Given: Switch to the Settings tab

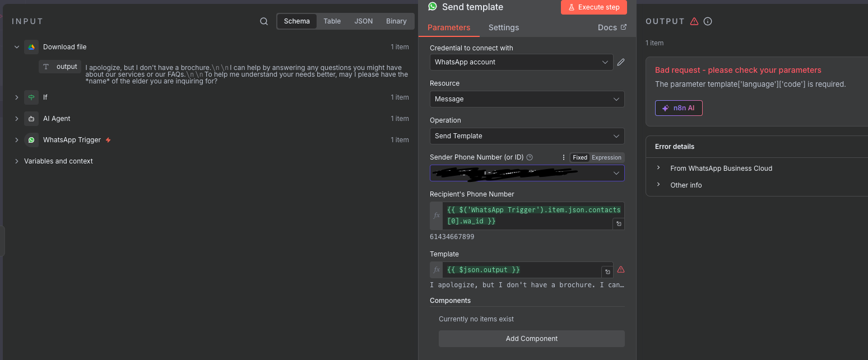Looking at the screenshot, I should click(503, 27).
